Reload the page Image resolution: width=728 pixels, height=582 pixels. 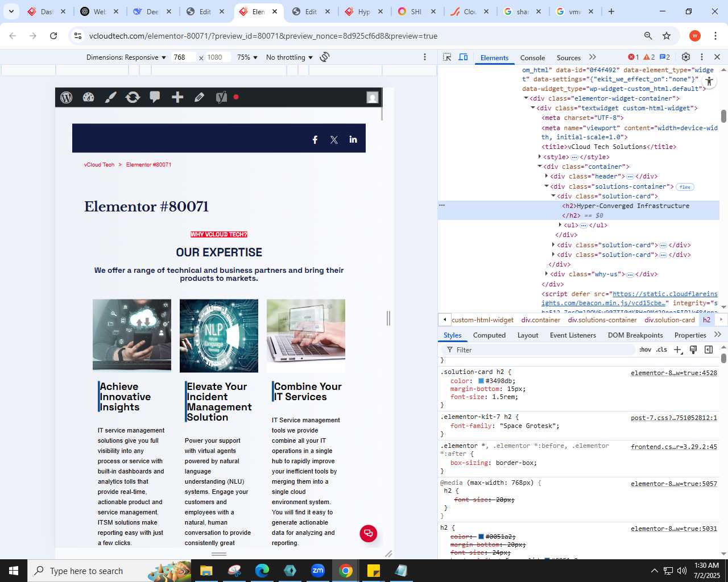coord(53,36)
